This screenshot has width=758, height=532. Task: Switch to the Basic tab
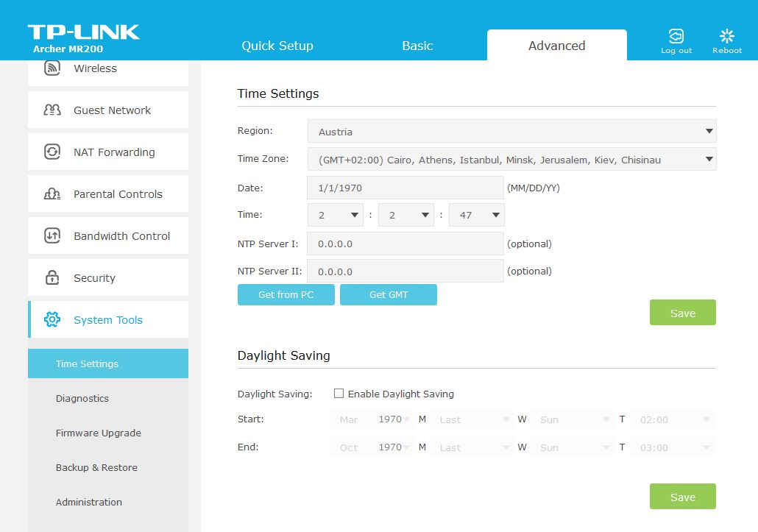click(x=417, y=46)
